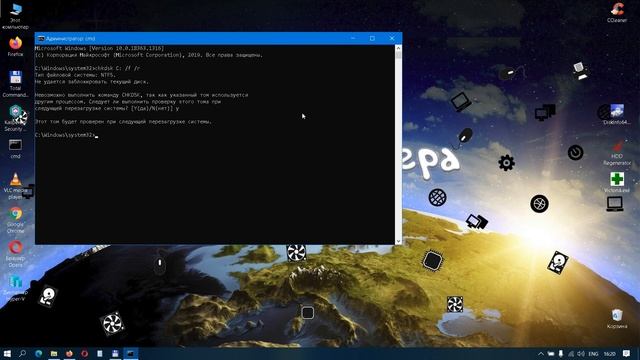This screenshot has width=640, height=360.
Task: Switch the ENG input language indicator
Action: tap(593, 353)
